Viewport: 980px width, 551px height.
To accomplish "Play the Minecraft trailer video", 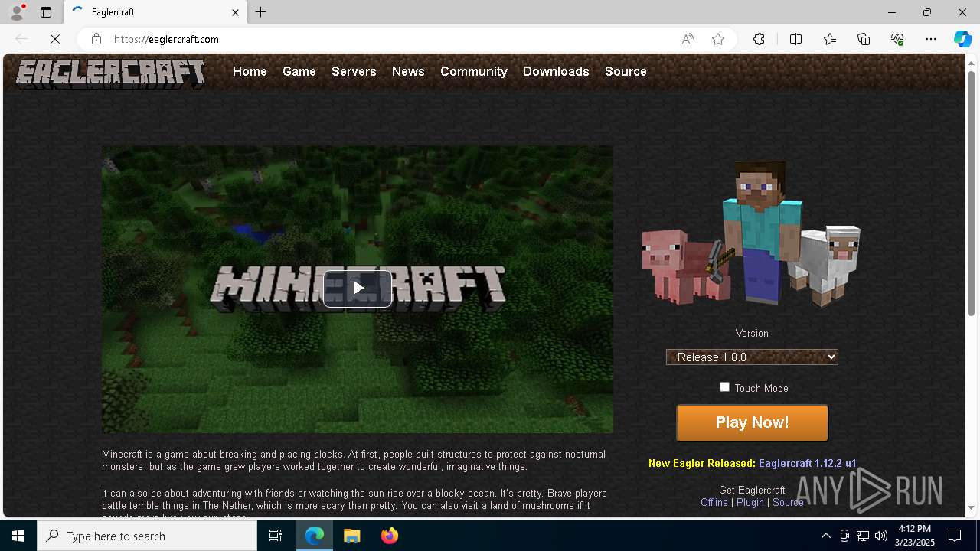I will coord(358,289).
